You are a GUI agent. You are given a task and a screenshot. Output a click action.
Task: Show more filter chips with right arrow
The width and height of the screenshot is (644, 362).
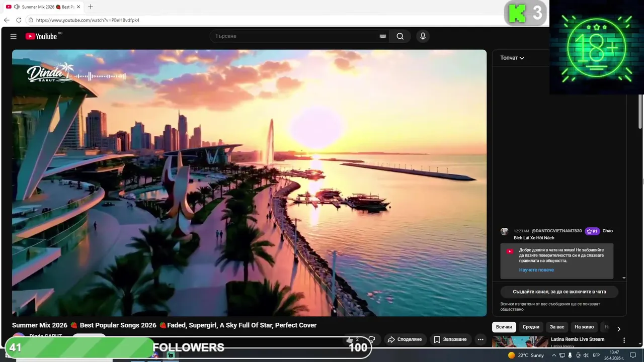(619, 329)
